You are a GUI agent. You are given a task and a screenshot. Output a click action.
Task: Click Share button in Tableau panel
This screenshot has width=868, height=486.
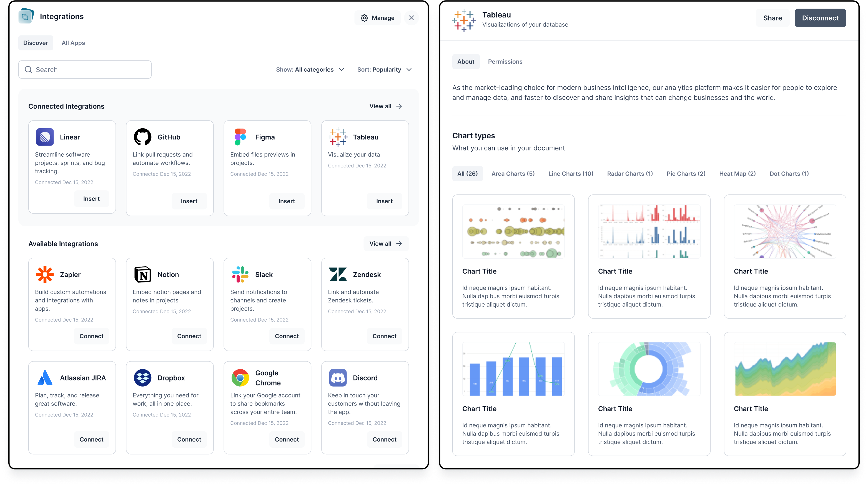click(x=771, y=18)
